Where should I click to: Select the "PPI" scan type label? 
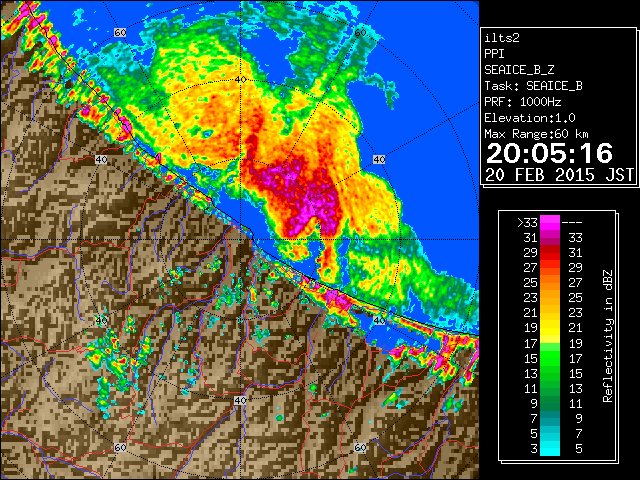494,54
